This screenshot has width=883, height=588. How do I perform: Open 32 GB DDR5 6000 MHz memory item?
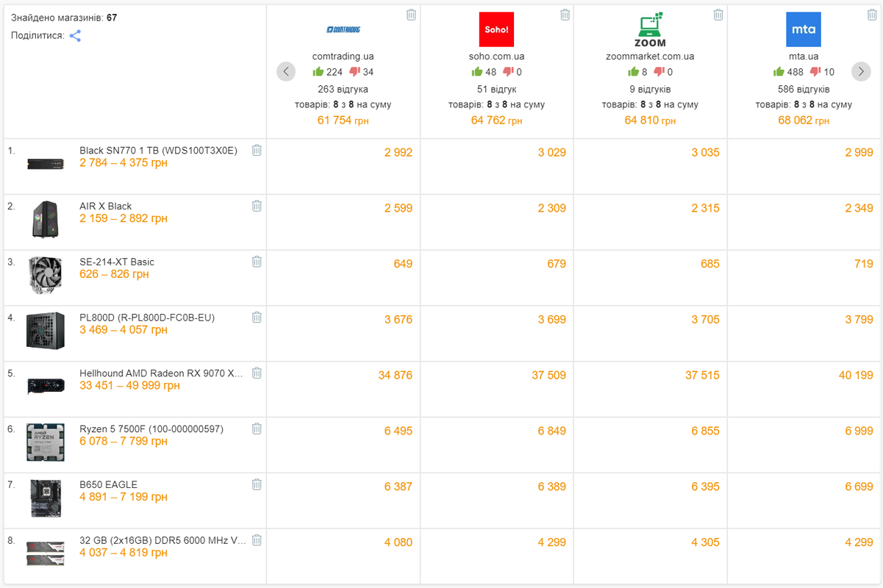162,540
